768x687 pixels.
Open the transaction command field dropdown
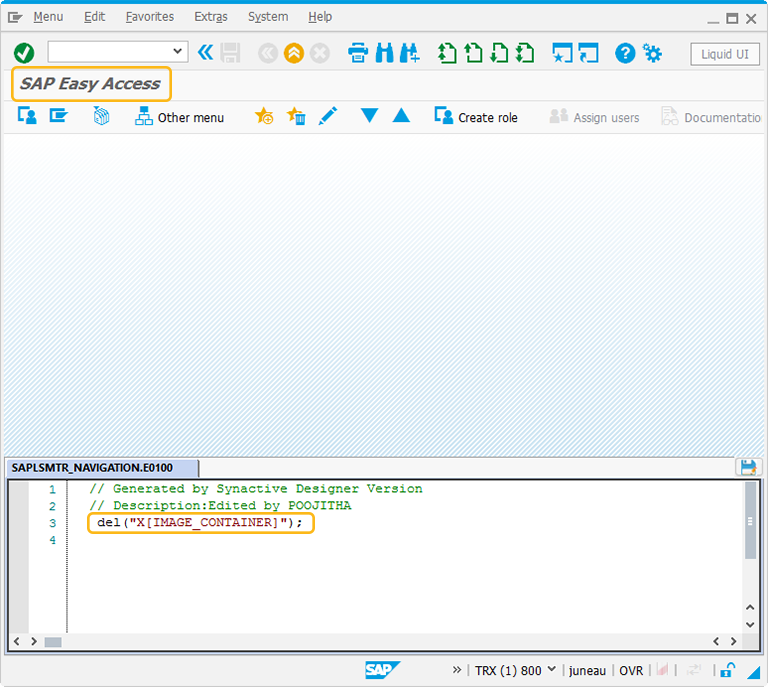(x=177, y=51)
